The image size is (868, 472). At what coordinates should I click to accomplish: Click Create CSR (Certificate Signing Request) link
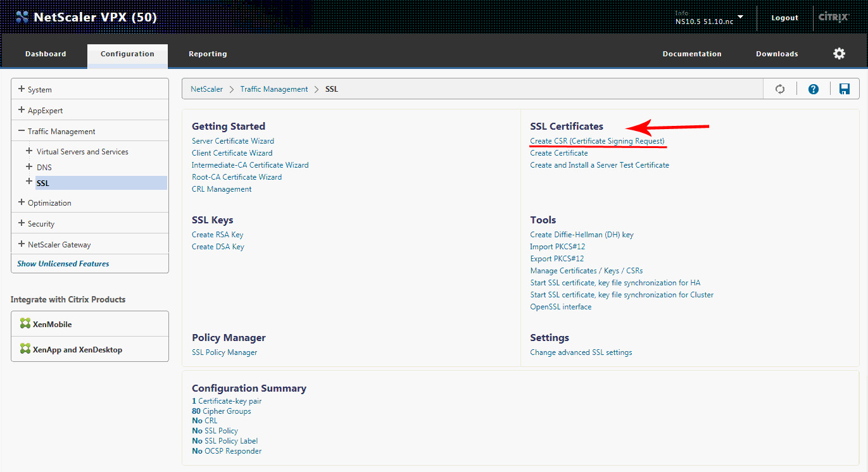[597, 141]
